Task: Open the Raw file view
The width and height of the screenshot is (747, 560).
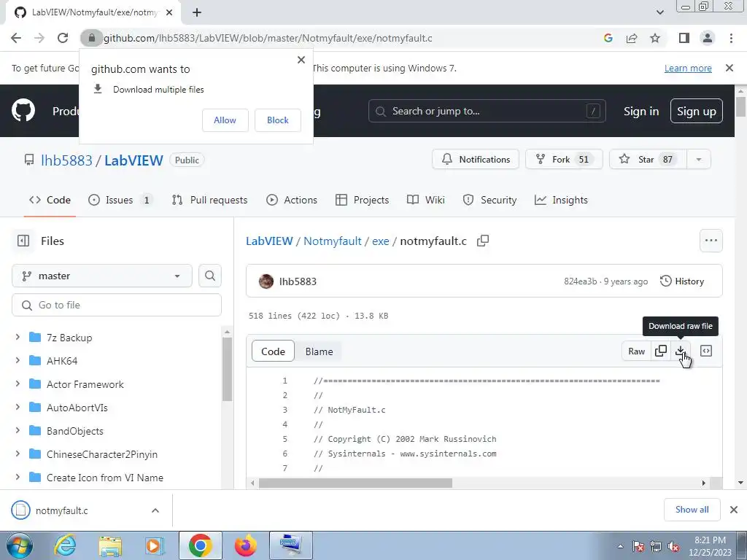Action: (x=636, y=351)
